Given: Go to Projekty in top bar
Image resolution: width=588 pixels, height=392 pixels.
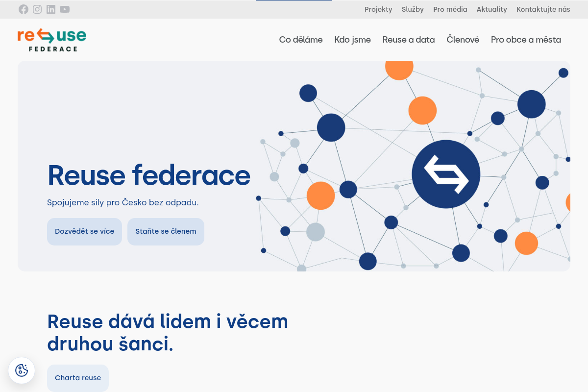Looking at the screenshot, I should 378,9.
